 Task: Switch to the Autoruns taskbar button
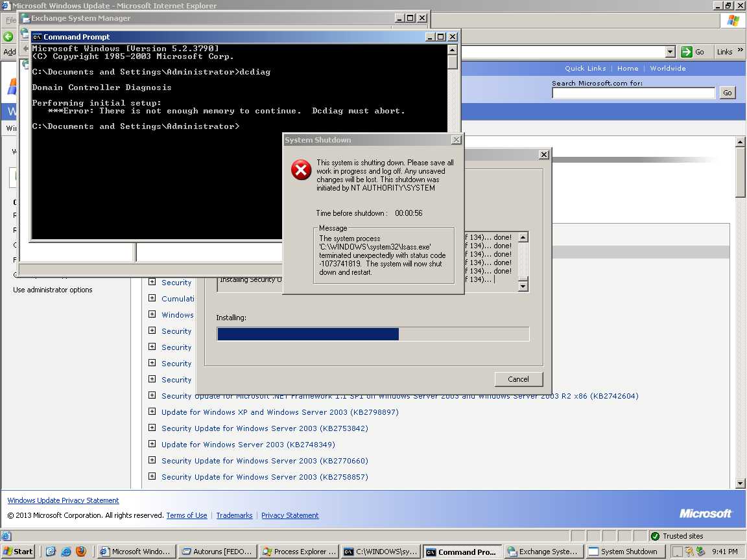point(217,552)
